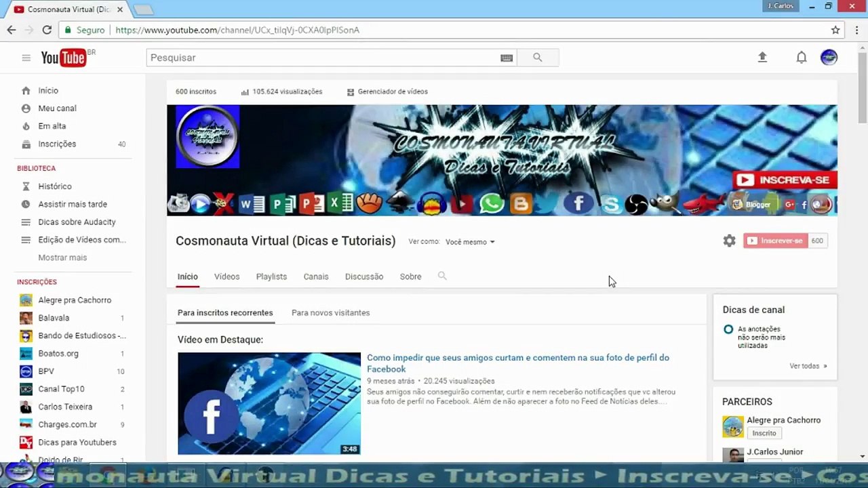Click the Inscrito button for Alegre pra Cachorro
The image size is (868, 488).
tap(764, 433)
